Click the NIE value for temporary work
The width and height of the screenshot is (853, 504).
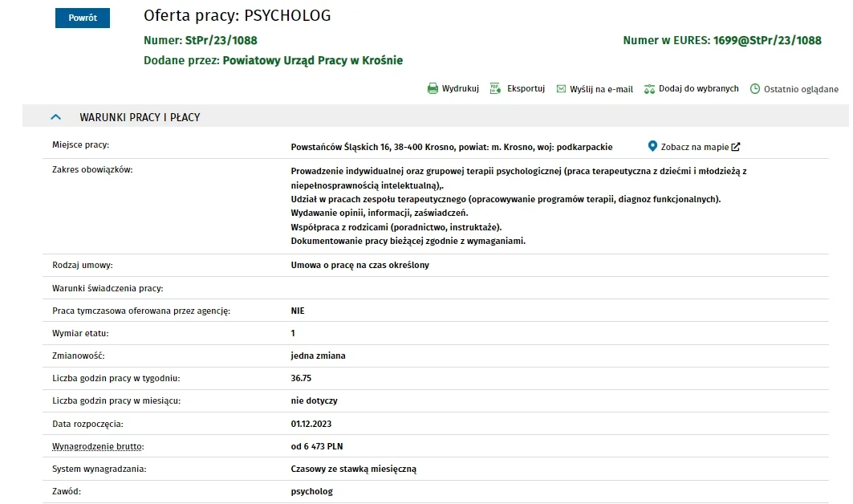pos(298,311)
